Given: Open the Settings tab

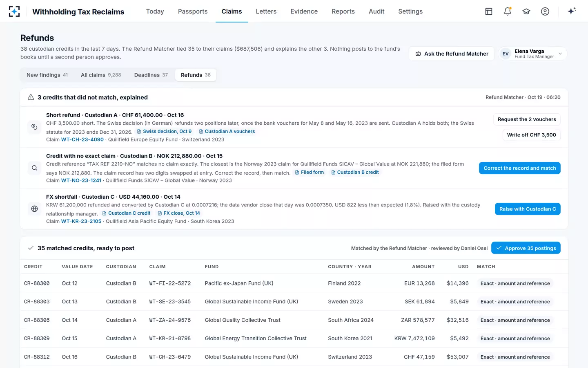Looking at the screenshot, I should coord(410,11).
